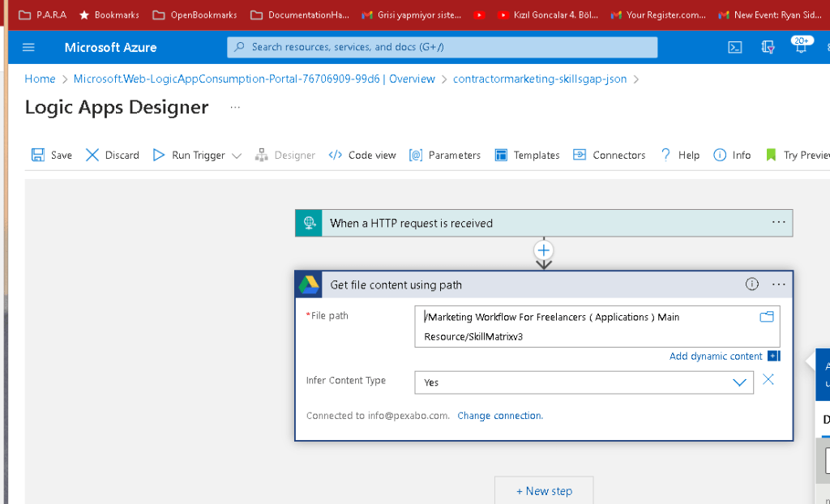Open Templates
Viewport: 830px width, 504px height.
click(527, 155)
